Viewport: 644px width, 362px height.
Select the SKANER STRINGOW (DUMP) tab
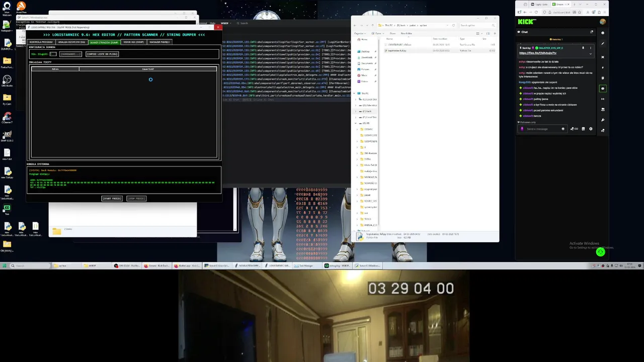coord(104,42)
